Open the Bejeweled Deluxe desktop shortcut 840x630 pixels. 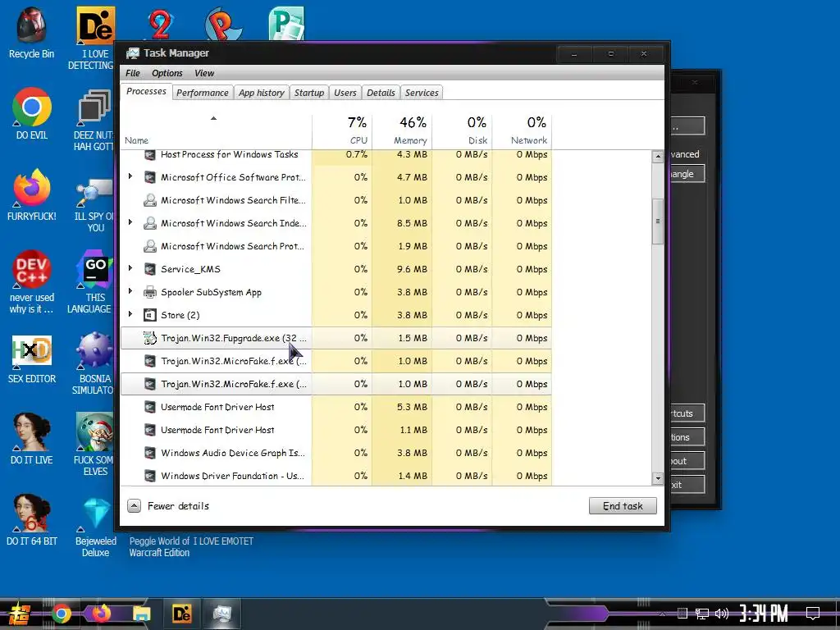coord(95,527)
